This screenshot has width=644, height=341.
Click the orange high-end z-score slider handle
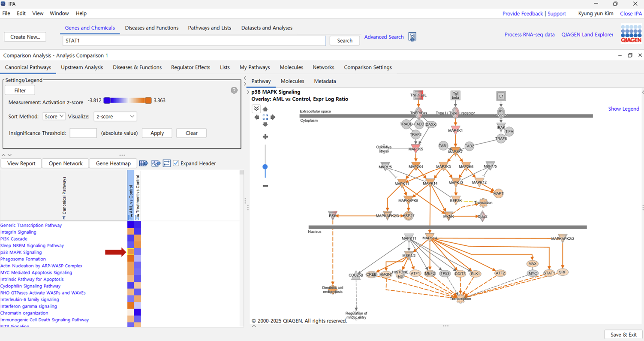point(148,101)
